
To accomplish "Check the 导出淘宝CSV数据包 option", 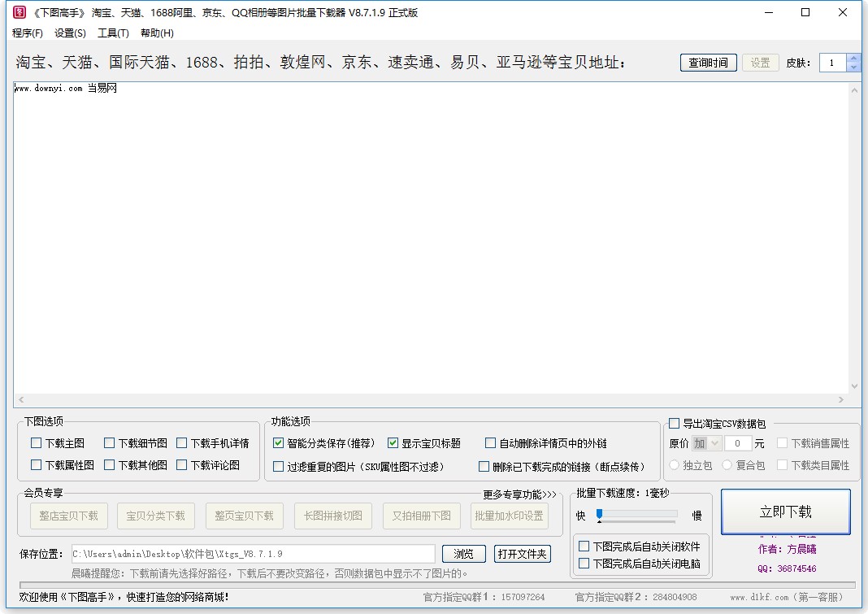I will pyautogui.click(x=673, y=423).
